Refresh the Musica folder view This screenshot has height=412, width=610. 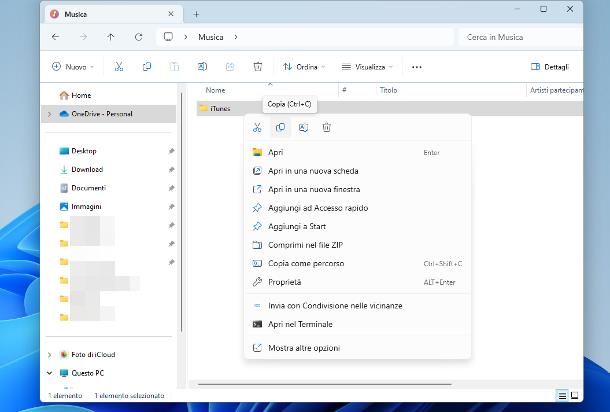point(138,37)
